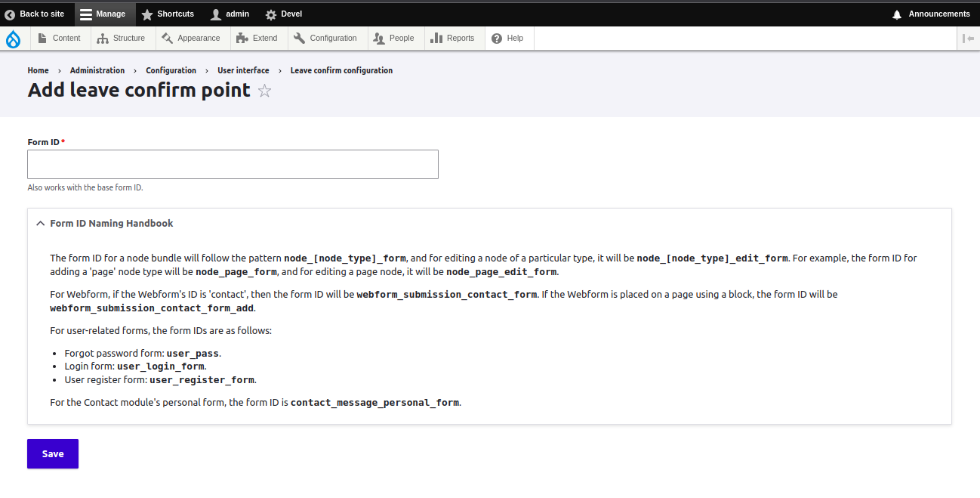View site Reports
The width and height of the screenshot is (980, 498).
[x=453, y=38]
